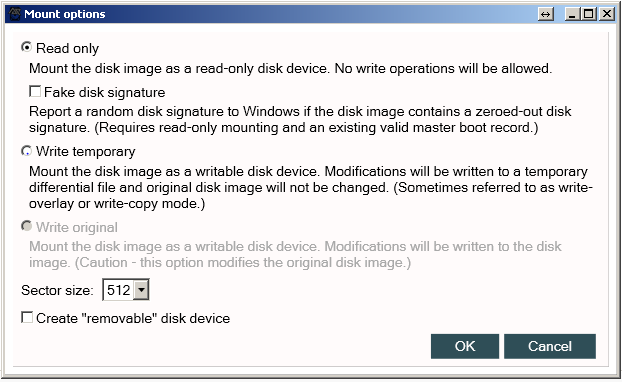Click the application icon in the title bar
The height and width of the screenshot is (382, 622).
coord(15,14)
